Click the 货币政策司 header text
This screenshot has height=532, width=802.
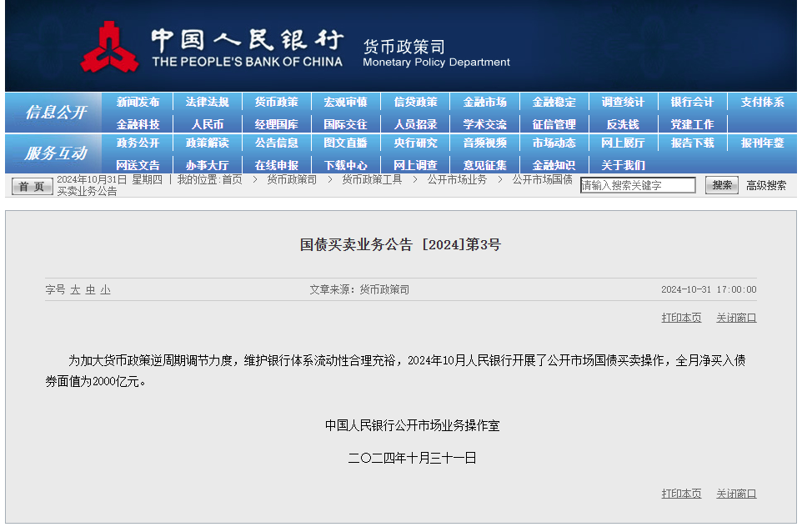404,47
